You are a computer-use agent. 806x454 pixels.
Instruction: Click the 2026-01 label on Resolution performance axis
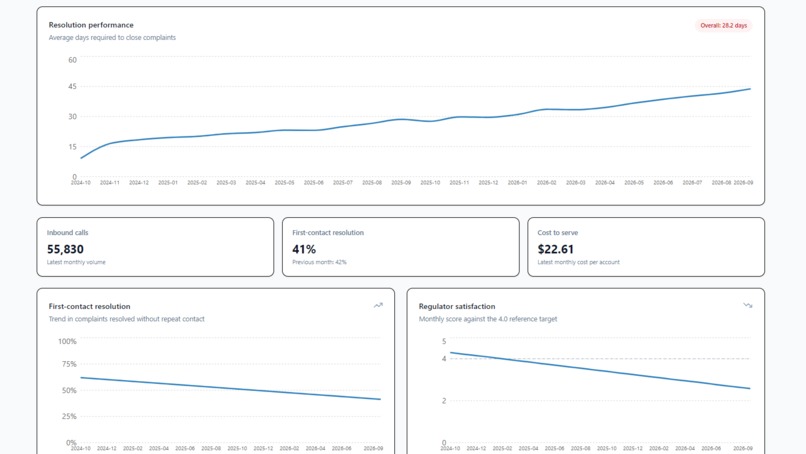point(517,183)
